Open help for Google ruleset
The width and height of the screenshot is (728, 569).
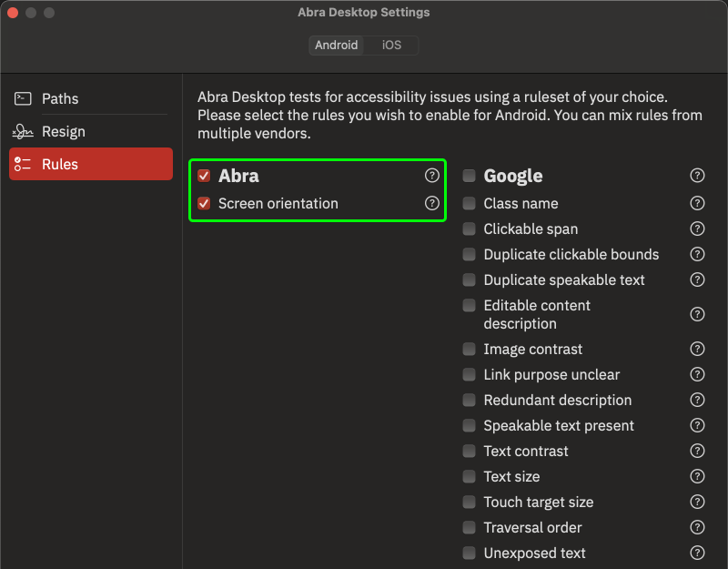(697, 176)
